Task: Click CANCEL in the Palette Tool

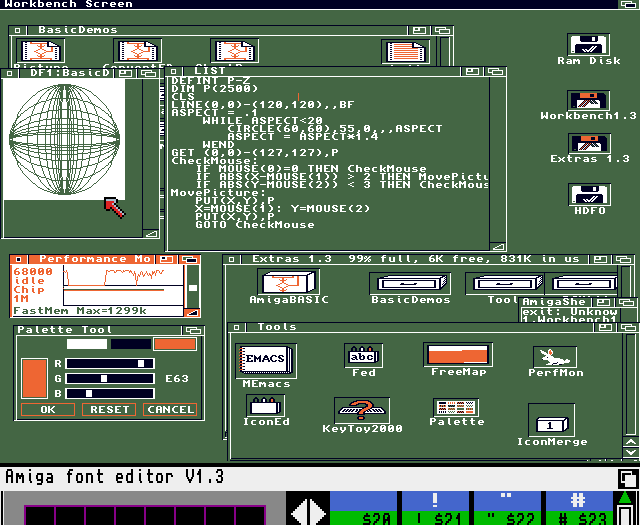Action: tap(170, 409)
